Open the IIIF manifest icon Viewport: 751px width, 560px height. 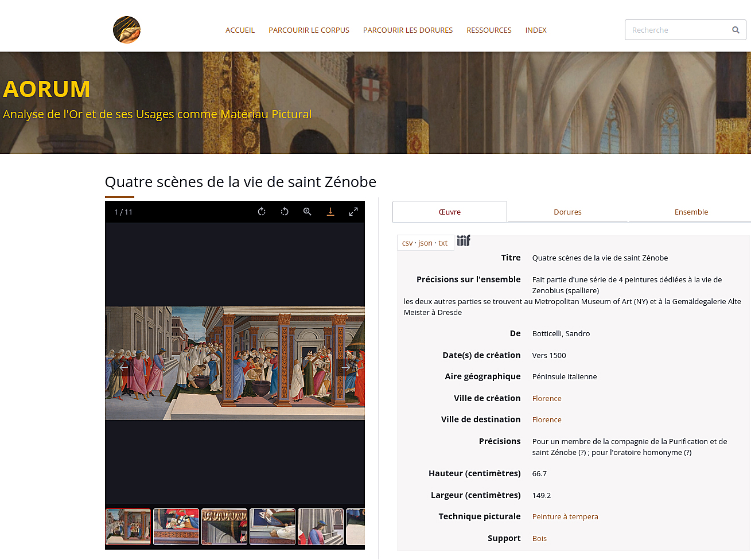click(464, 240)
